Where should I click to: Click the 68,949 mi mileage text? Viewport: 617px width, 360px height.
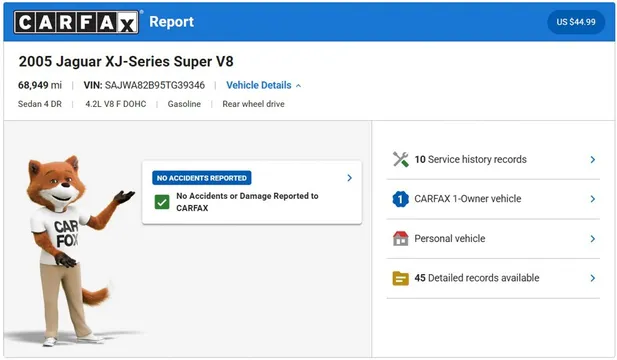[x=40, y=85]
